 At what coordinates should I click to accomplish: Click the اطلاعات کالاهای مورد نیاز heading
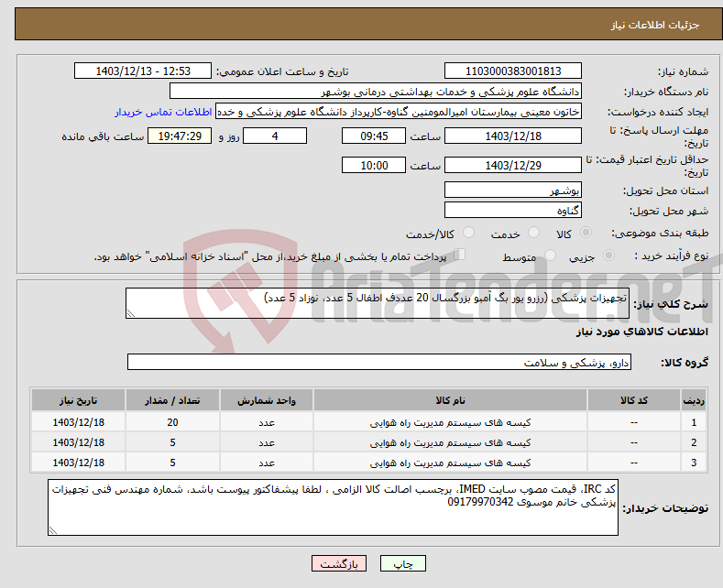click(641, 332)
